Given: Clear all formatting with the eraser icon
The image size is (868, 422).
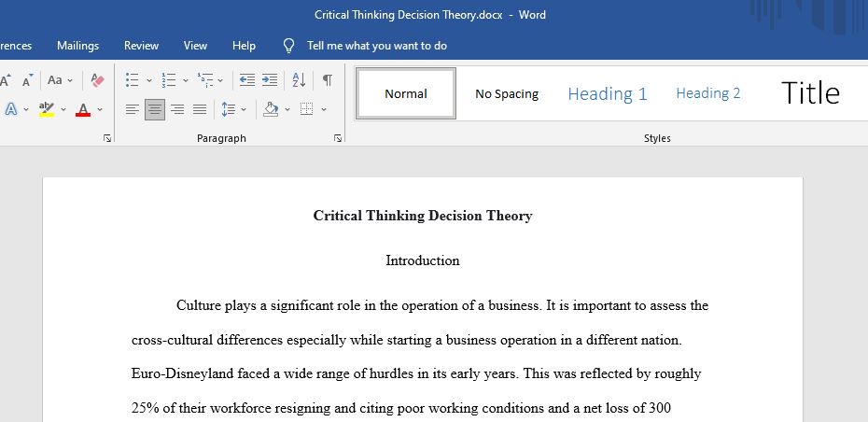Looking at the screenshot, I should click(97, 80).
